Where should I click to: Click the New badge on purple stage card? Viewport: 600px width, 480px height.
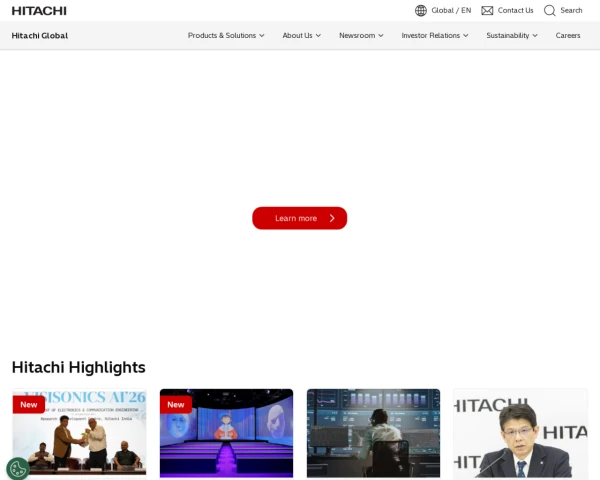tap(176, 405)
